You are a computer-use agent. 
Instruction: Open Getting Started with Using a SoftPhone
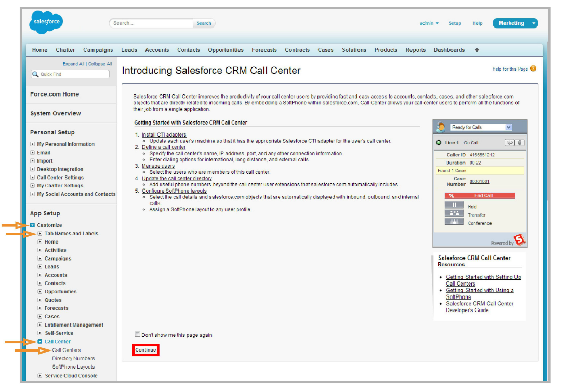[480, 293]
